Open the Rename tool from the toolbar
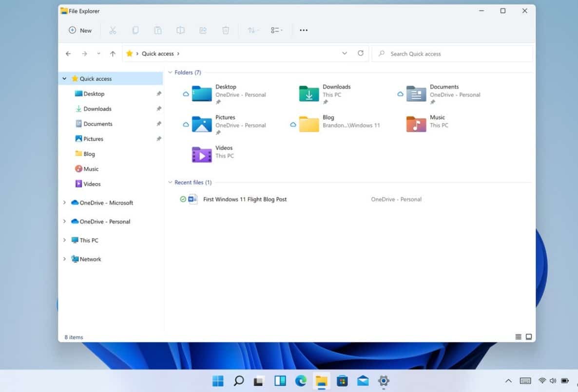This screenshot has width=578, height=392. 180,30
